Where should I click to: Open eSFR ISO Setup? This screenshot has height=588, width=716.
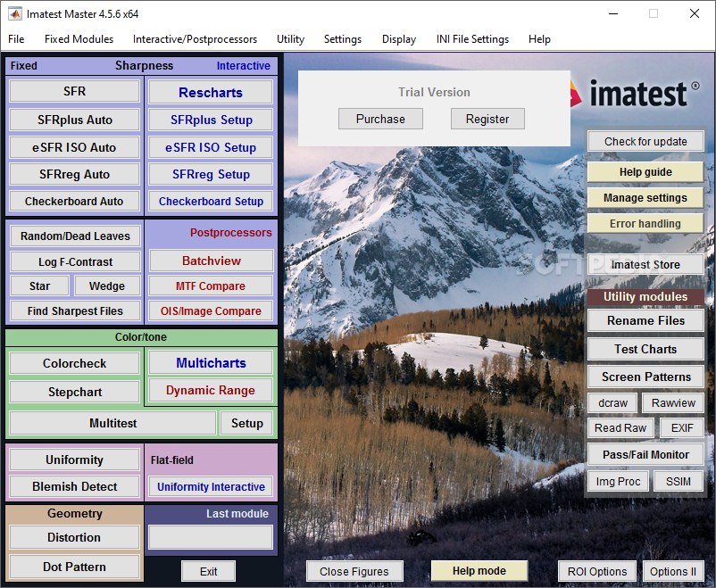pos(211,147)
